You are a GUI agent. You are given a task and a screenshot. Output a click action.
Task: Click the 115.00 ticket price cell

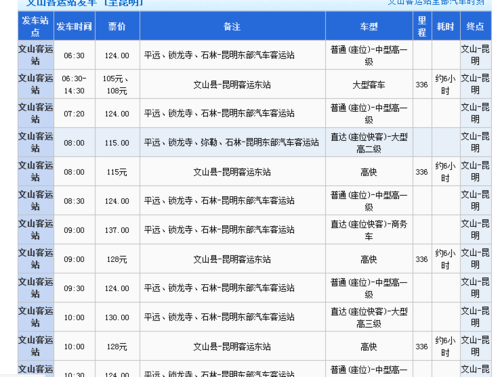coord(117,143)
